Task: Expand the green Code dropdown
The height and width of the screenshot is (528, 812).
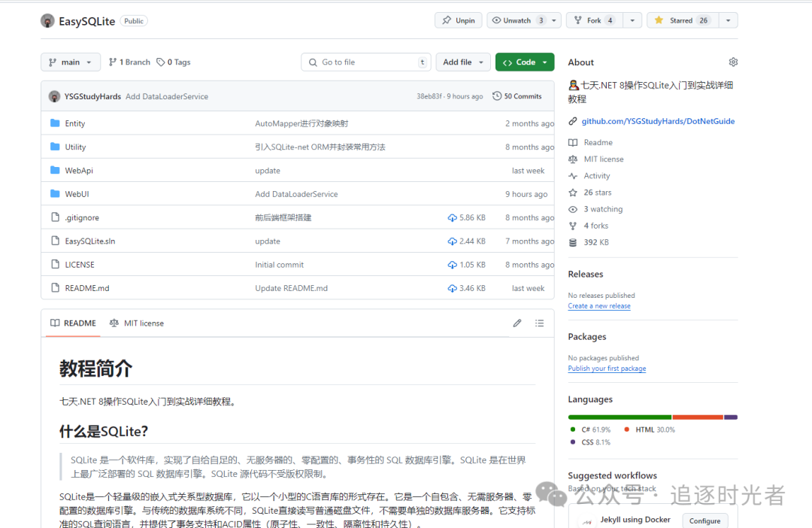Action: click(525, 62)
